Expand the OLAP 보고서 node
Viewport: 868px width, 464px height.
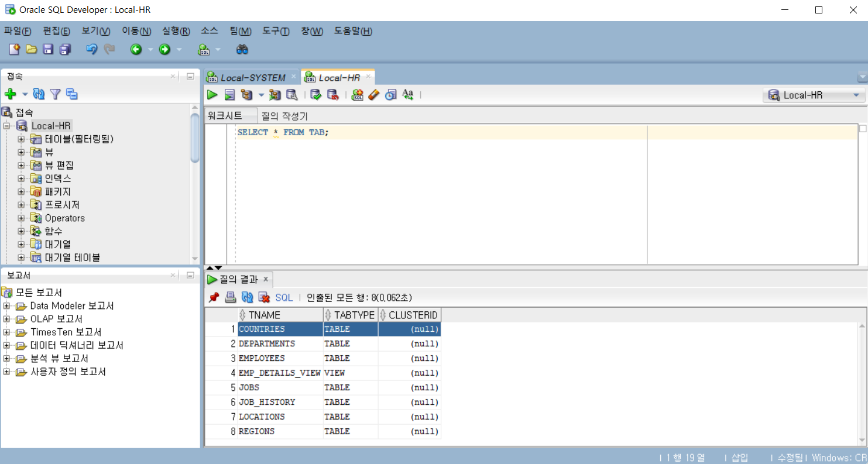coord(6,319)
